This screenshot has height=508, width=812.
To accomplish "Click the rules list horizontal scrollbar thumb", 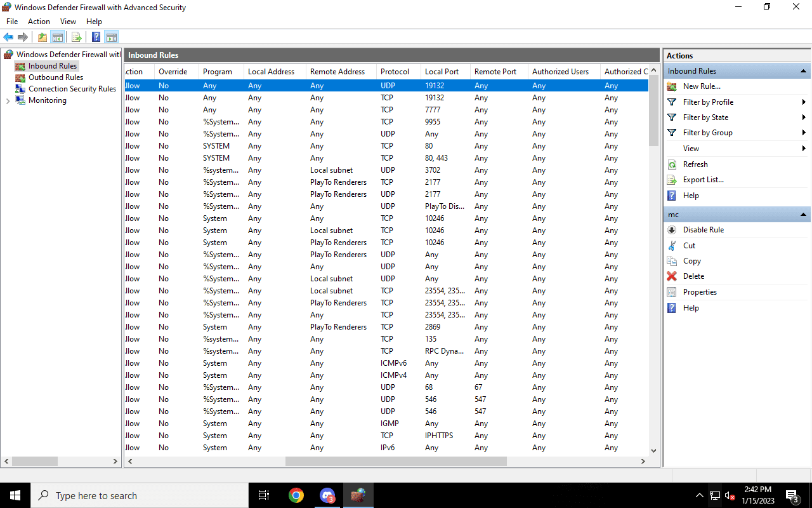I will pos(396,462).
